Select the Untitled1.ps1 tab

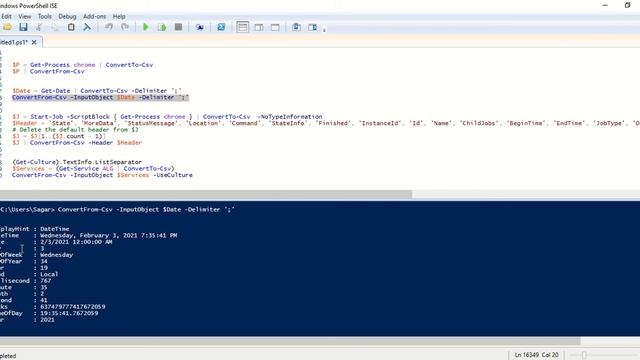pos(14,42)
